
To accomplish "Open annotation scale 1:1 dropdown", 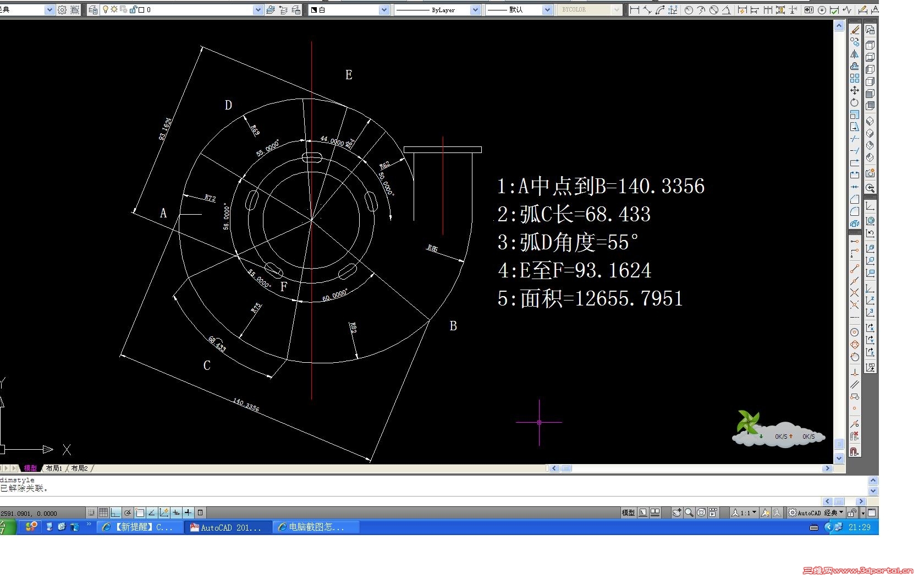I will [x=744, y=512].
